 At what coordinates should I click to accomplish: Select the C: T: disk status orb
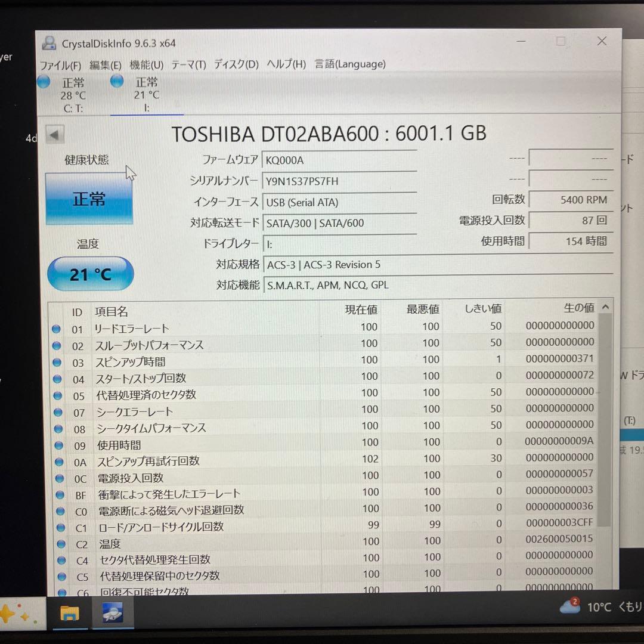pyautogui.click(x=44, y=82)
